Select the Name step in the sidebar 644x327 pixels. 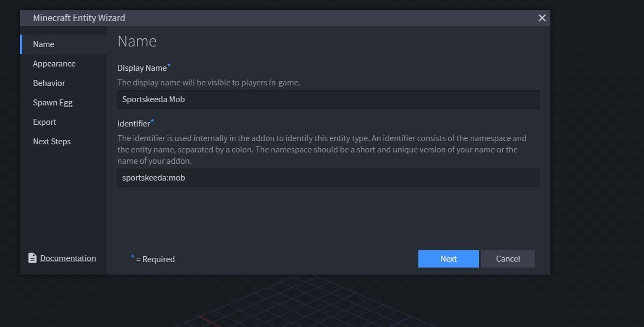[x=43, y=44]
